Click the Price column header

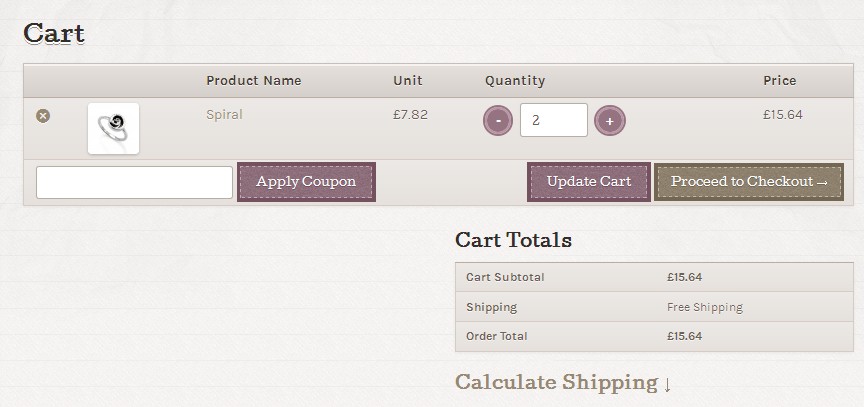click(x=780, y=81)
